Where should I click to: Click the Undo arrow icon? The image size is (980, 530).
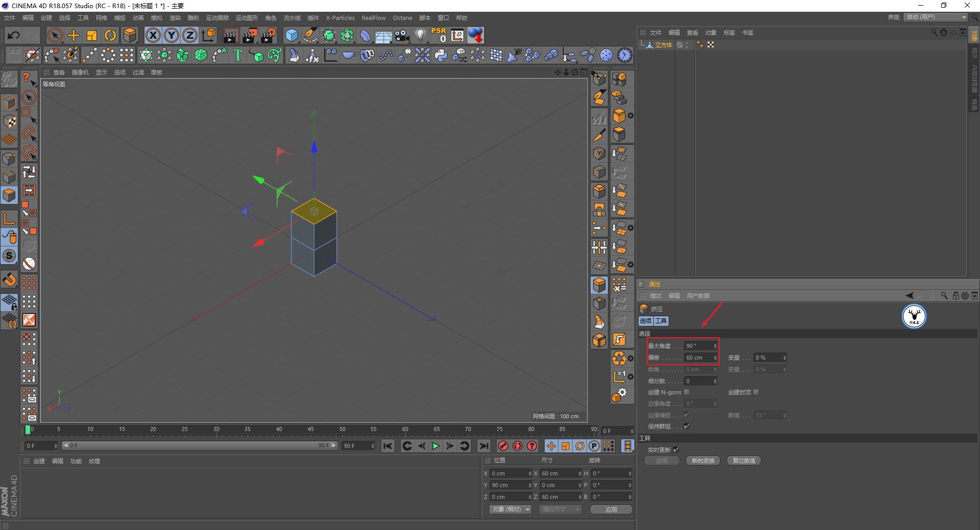point(14,35)
